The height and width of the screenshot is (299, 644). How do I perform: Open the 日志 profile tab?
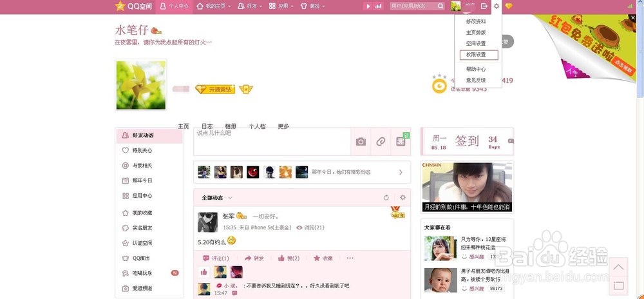[207, 126]
